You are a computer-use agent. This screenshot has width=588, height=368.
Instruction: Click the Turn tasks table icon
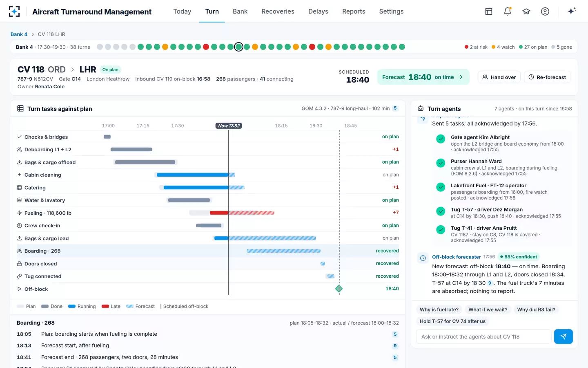point(20,108)
